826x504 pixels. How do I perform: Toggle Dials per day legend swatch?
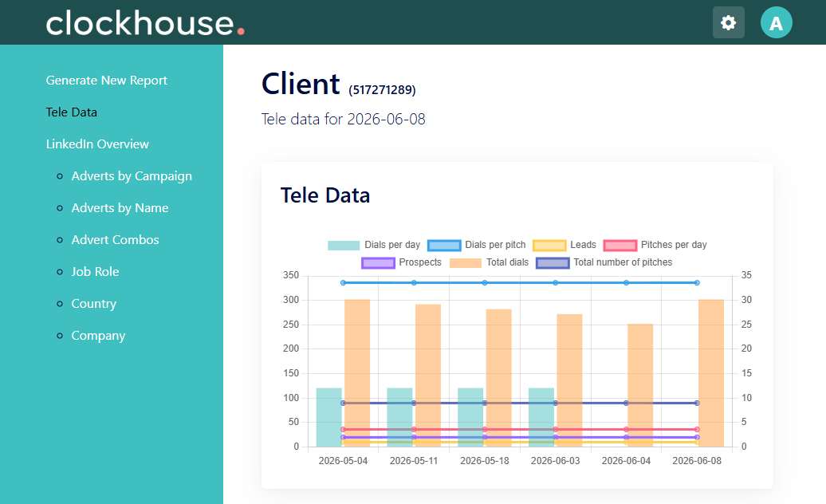click(344, 246)
